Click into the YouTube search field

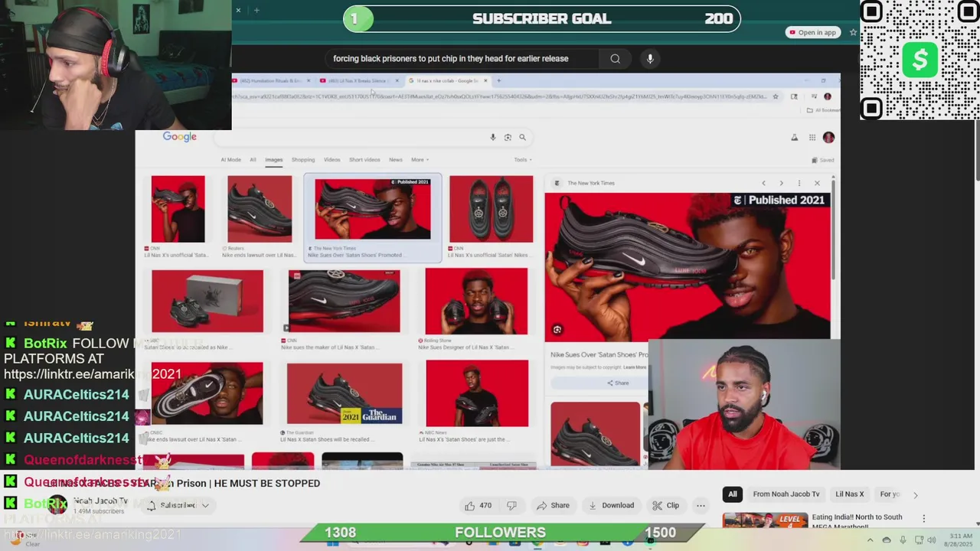point(463,59)
